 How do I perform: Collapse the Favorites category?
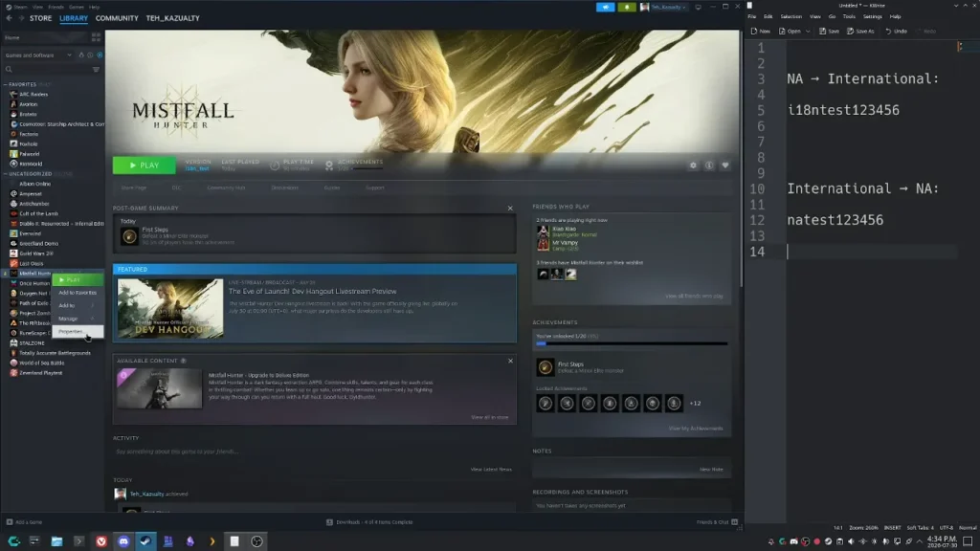click(6, 84)
